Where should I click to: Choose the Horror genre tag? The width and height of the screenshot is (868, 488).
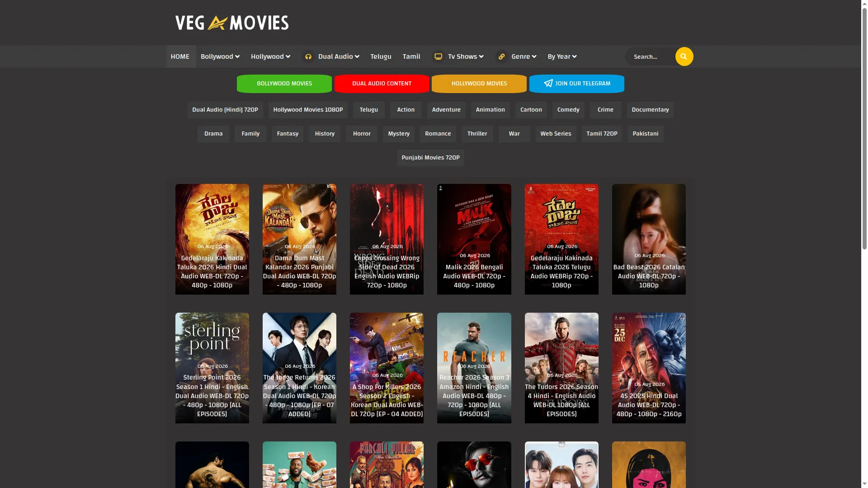pyautogui.click(x=362, y=134)
